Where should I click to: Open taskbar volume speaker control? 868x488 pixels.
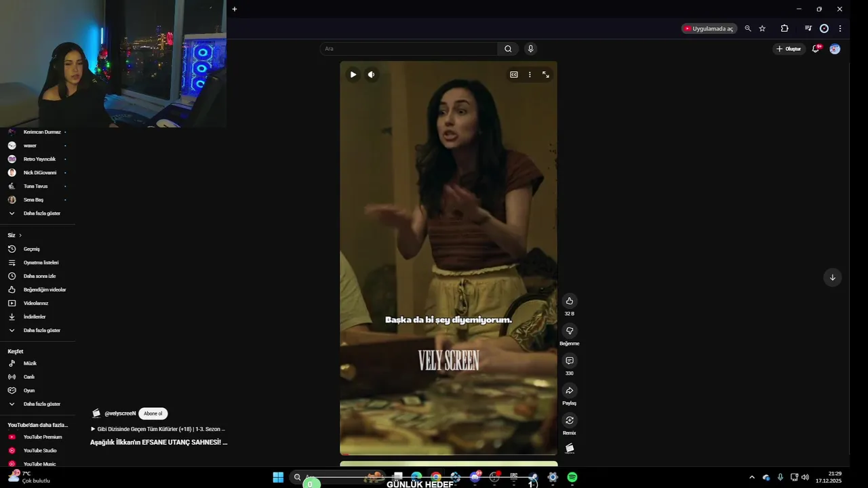coord(806,477)
